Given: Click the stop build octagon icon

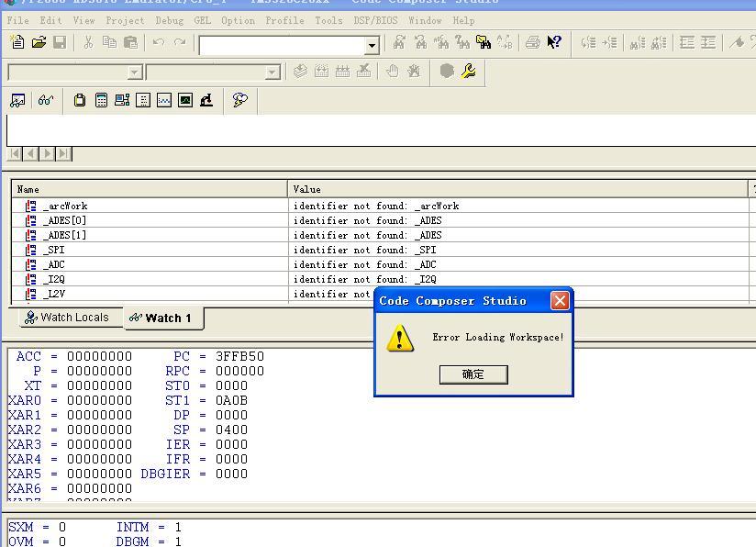Looking at the screenshot, I should point(447,72).
